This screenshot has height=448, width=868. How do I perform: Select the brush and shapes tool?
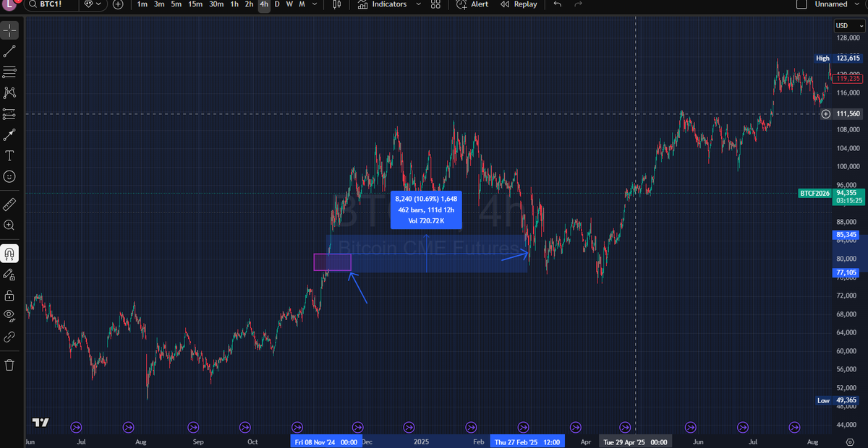coord(9,134)
